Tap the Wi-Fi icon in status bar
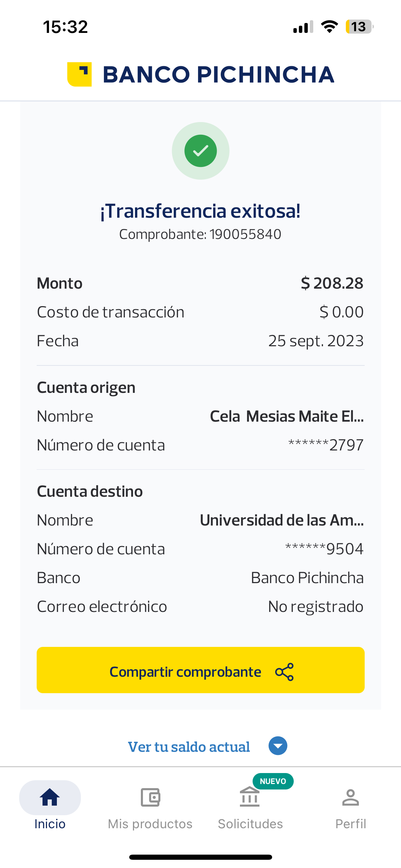The height and width of the screenshot is (868, 401). [329, 27]
